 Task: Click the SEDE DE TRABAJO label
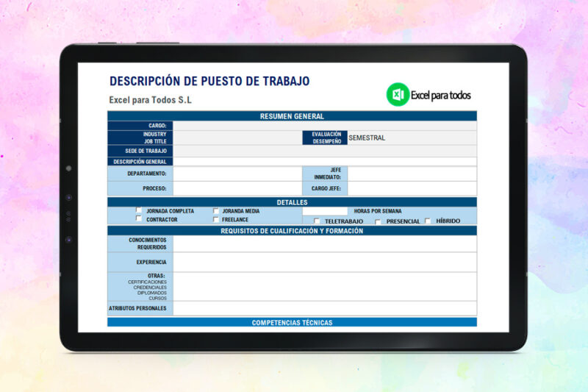[146, 151]
